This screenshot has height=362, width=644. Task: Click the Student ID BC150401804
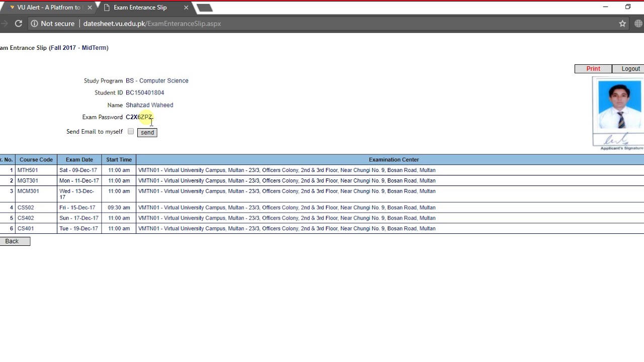[x=145, y=93]
